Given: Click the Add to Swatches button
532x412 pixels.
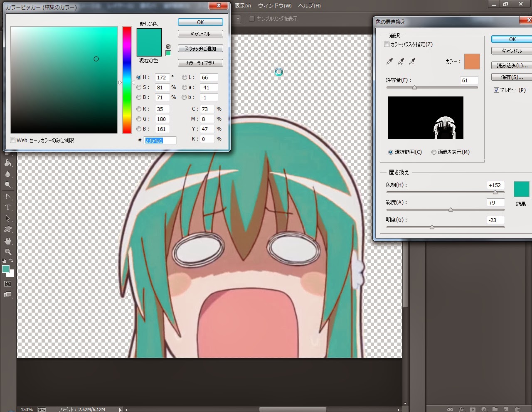Looking at the screenshot, I should pyautogui.click(x=200, y=48).
